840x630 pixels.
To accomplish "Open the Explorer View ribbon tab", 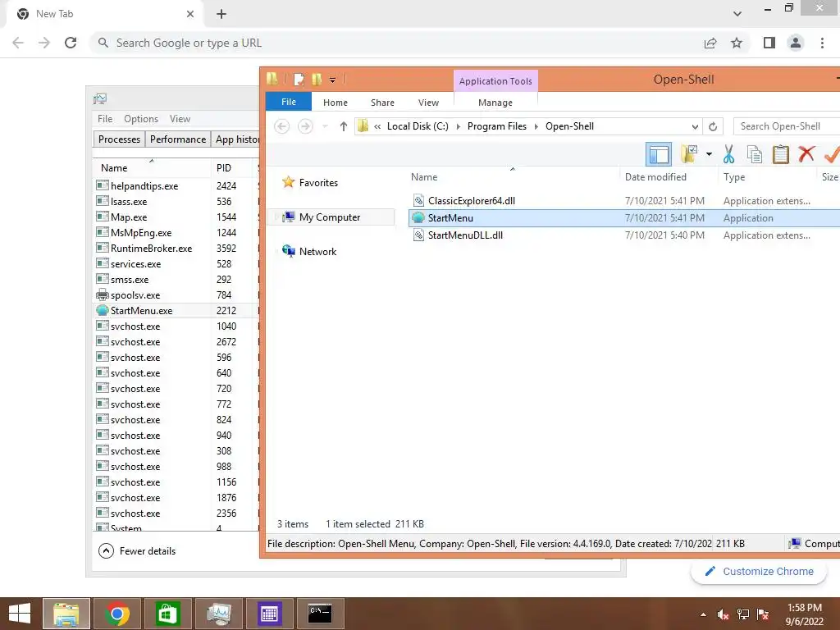I will 428,103.
